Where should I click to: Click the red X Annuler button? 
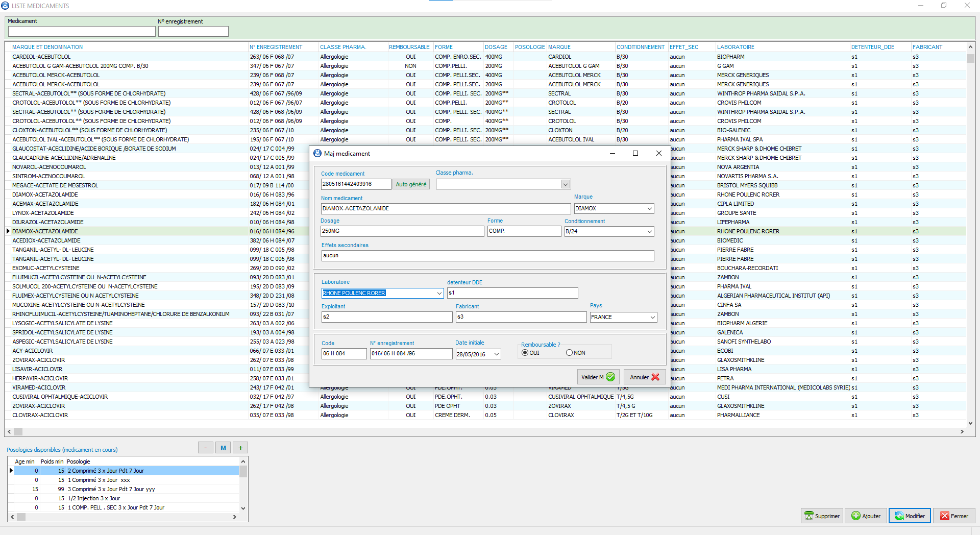644,377
